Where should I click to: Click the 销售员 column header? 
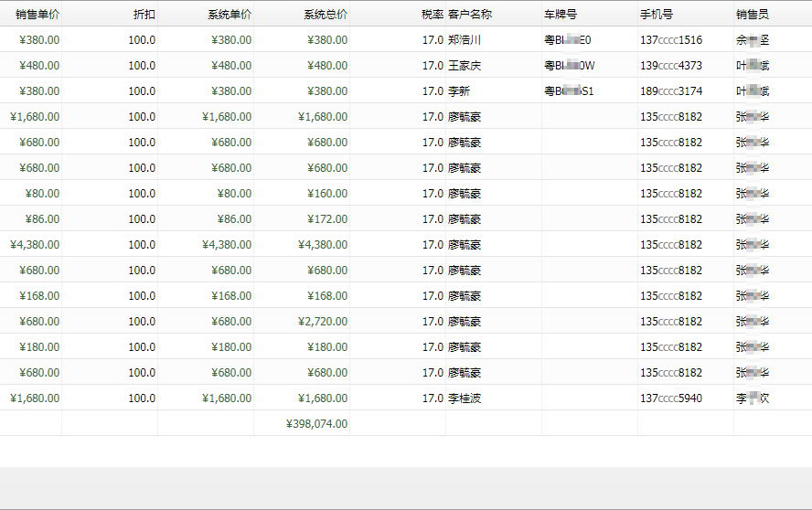pos(753,15)
